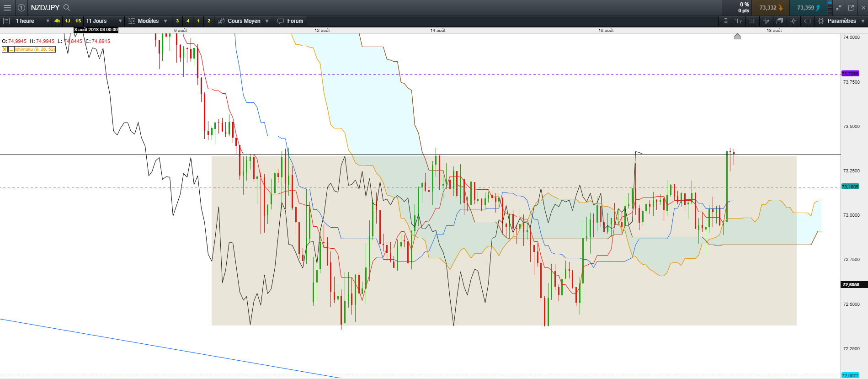Image resolution: width=868 pixels, height=379 pixels.
Task: Select the cyan 72,0977 price level tag
Action: [x=850, y=375]
